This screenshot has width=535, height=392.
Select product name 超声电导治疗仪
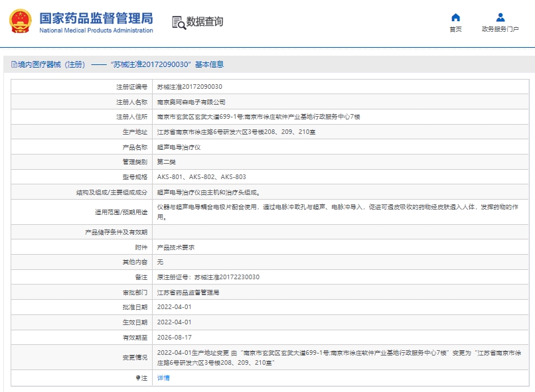(179, 147)
